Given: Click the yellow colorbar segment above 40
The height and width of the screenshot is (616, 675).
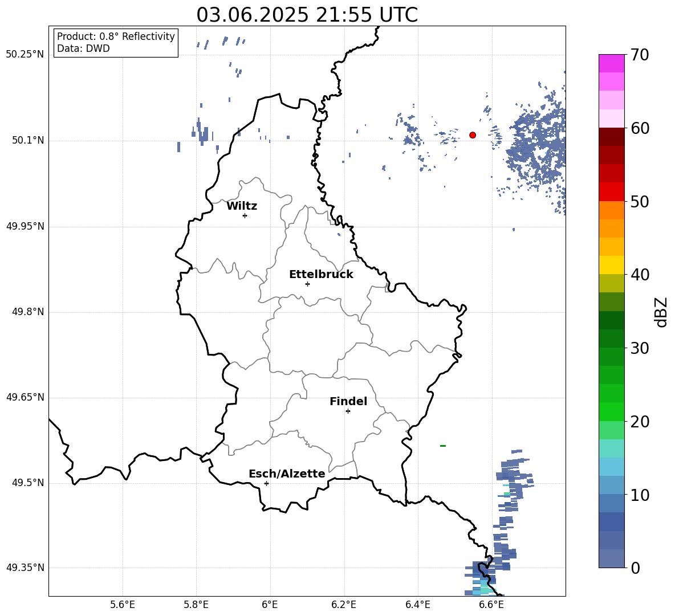Looking at the screenshot, I should pyautogui.click(x=611, y=265).
